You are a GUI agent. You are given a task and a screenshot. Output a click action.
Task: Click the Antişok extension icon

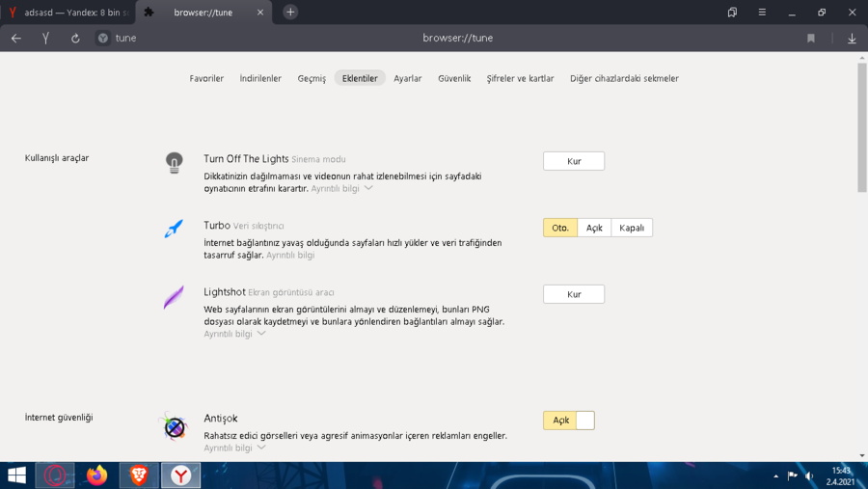174,426
